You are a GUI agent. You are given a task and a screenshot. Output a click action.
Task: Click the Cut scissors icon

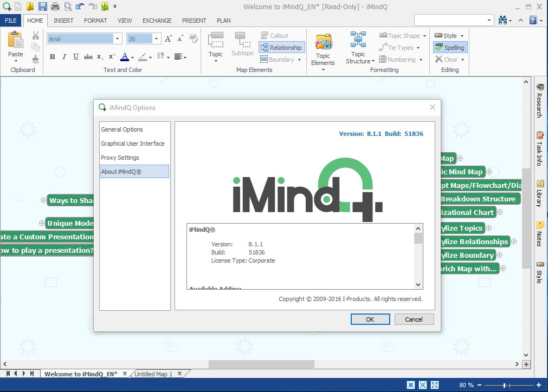coord(36,35)
